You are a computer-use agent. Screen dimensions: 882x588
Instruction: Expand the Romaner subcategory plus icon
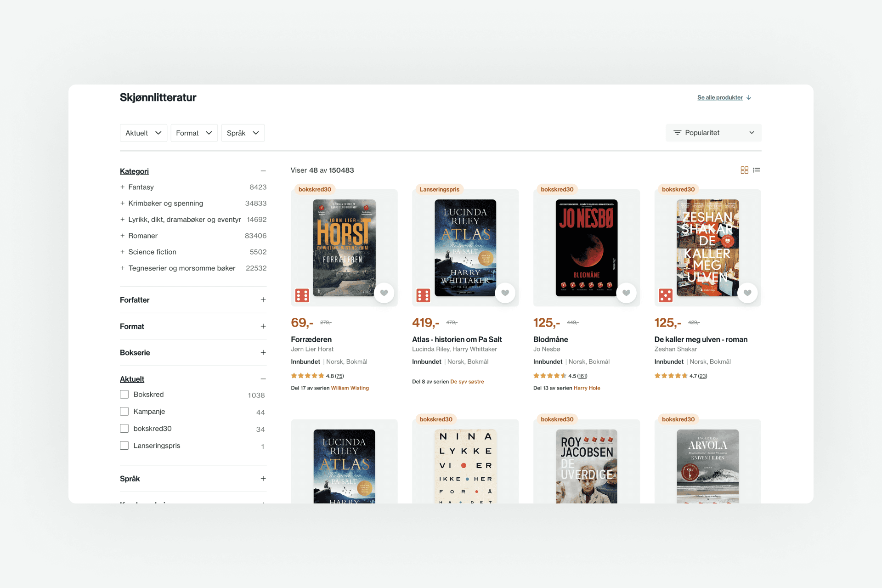pos(122,236)
